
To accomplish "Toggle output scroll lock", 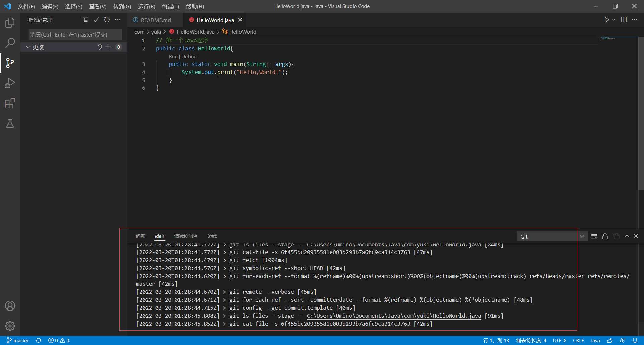I will pyautogui.click(x=605, y=236).
